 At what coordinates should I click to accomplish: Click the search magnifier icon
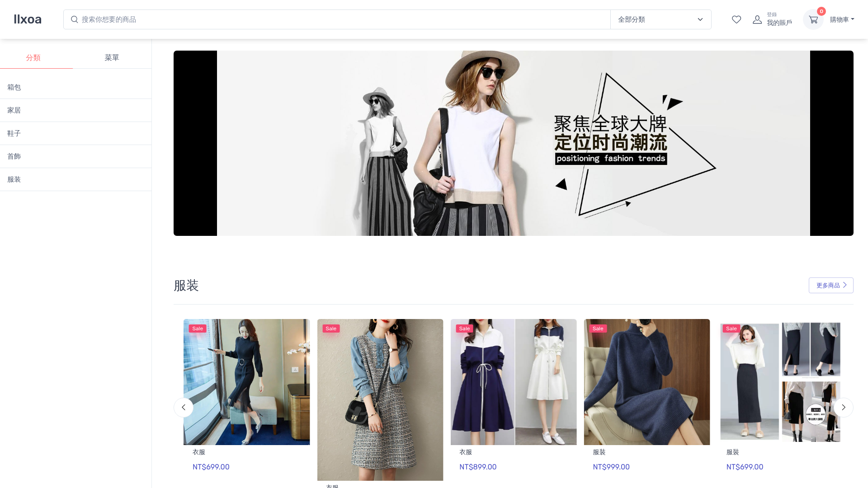(x=75, y=19)
